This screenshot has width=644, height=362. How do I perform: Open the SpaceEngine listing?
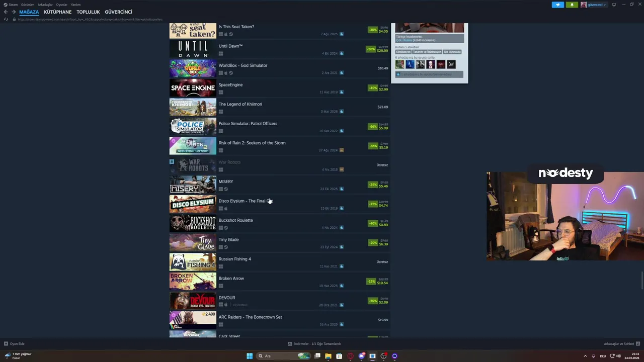pos(280,88)
